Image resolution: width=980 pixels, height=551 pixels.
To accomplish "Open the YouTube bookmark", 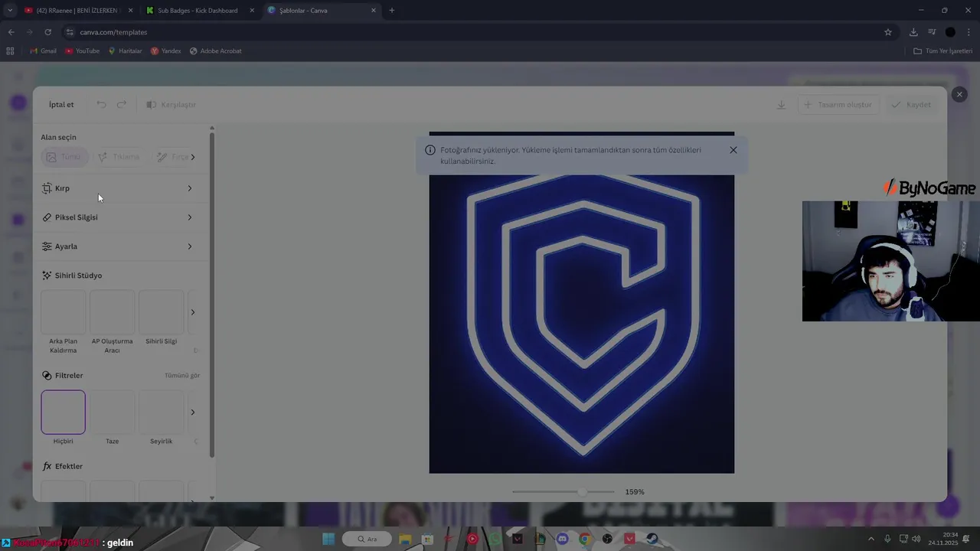I will click(x=82, y=51).
